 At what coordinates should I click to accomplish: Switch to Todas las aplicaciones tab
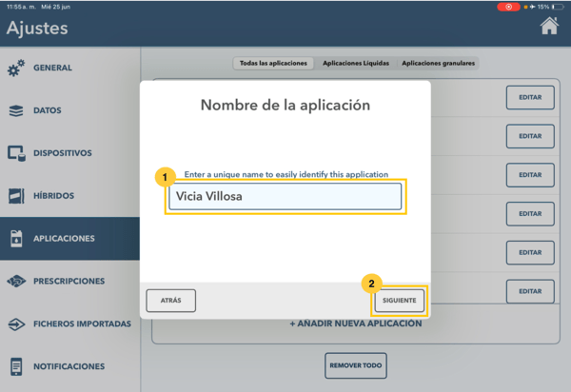[273, 64]
